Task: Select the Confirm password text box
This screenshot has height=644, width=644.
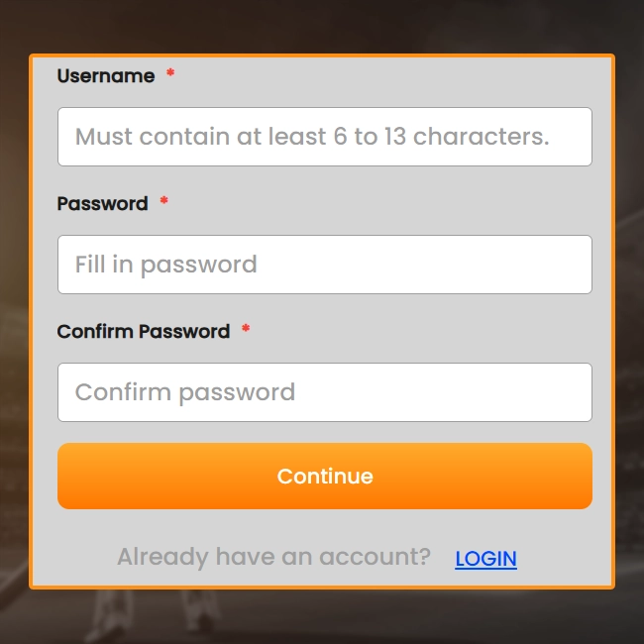Action: [324, 392]
